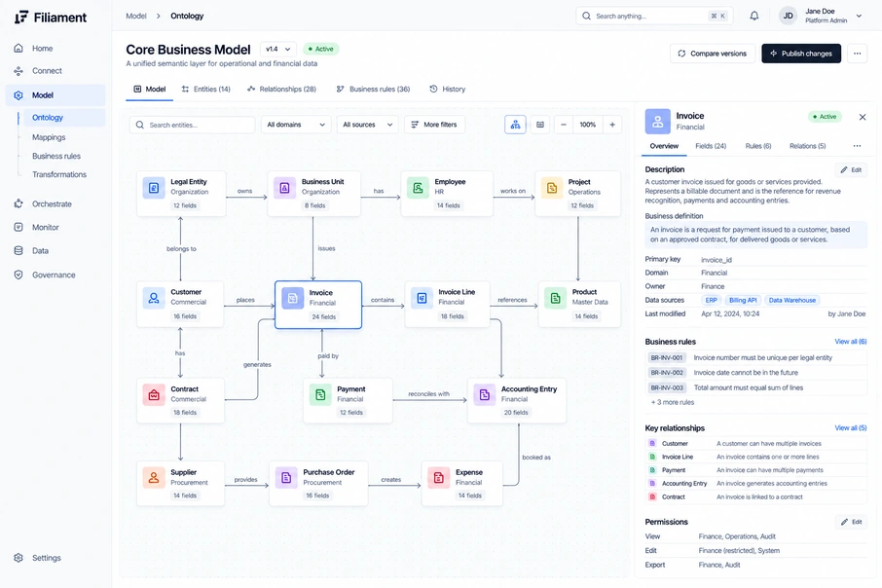The height and width of the screenshot is (588, 882).
Task: Click the Project node icon
Action: click(552, 188)
